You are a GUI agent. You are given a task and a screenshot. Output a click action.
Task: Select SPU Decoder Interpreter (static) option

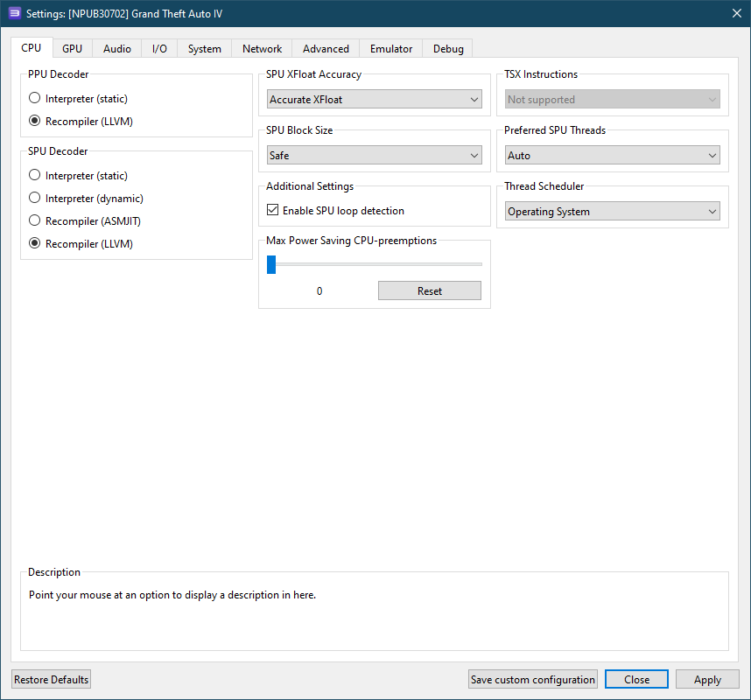tap(35, 176)
